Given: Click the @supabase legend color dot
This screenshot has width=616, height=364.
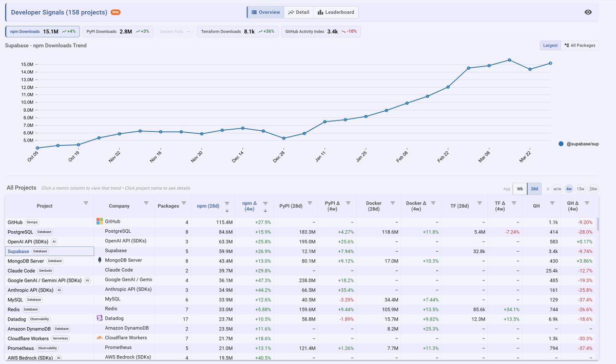Looking at the screenshot, I should [x=561, y=144].
